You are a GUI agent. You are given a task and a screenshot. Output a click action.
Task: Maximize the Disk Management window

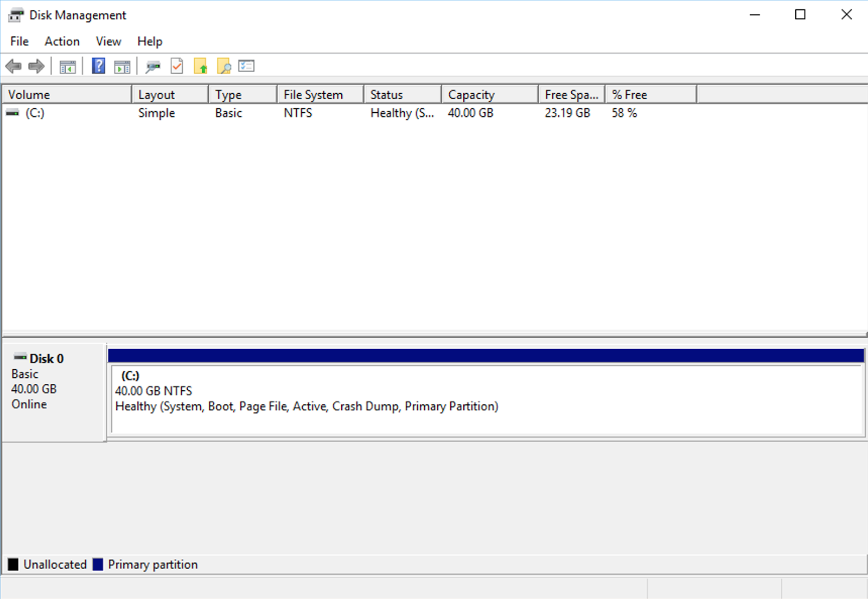coord(800,15)
